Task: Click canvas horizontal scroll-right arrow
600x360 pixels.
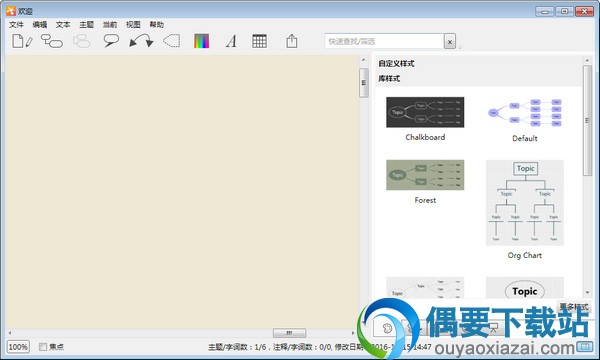Action: tap(353, 333)
